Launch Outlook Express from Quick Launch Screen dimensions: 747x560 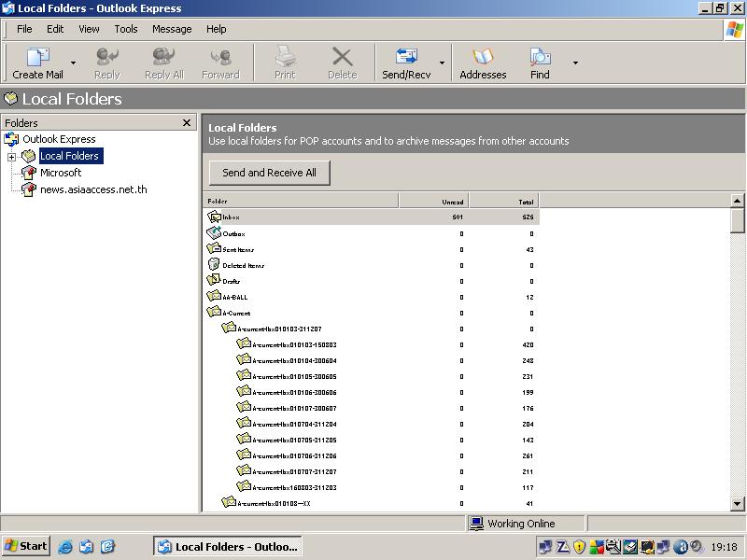click(86, 547)
